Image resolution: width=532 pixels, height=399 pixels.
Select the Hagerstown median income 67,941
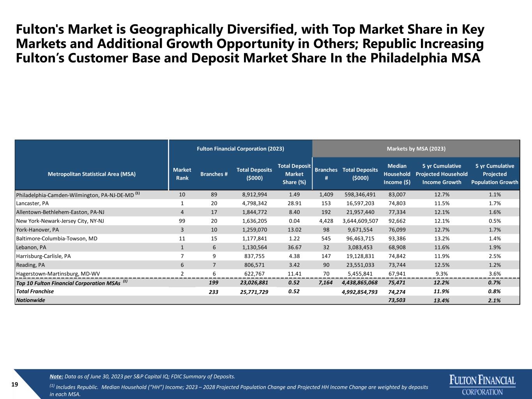coord(397,274)
